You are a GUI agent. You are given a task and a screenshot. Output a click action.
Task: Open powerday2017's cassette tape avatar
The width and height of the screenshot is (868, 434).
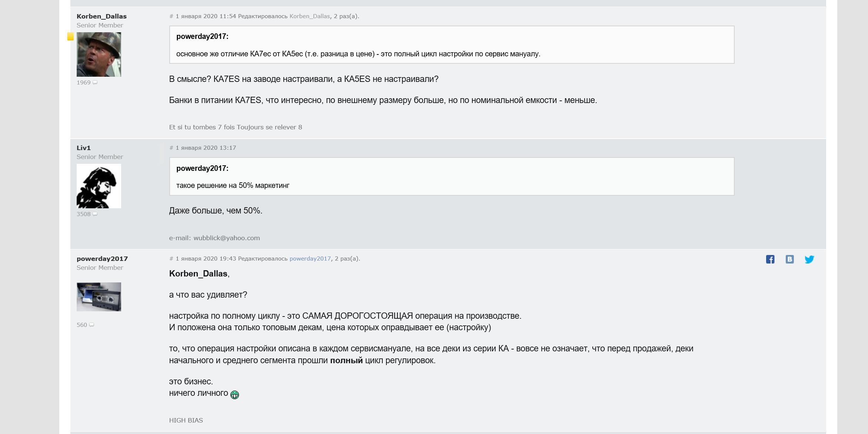(99, 297)
